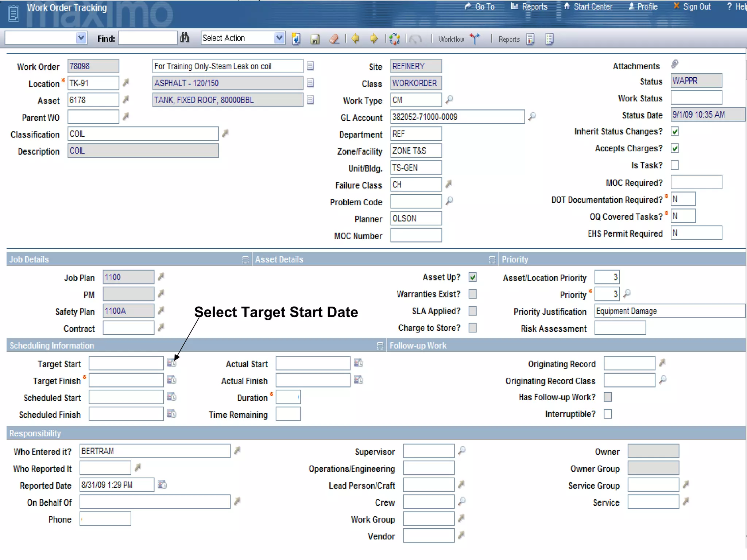
Task: Open Target Start date calendar icon
Action: 171,363
